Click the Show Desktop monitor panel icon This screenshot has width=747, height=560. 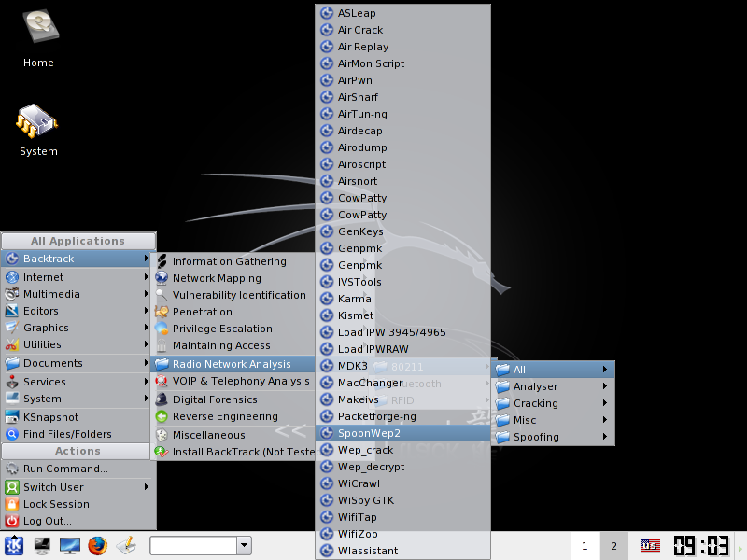click(x=69, y=546)
